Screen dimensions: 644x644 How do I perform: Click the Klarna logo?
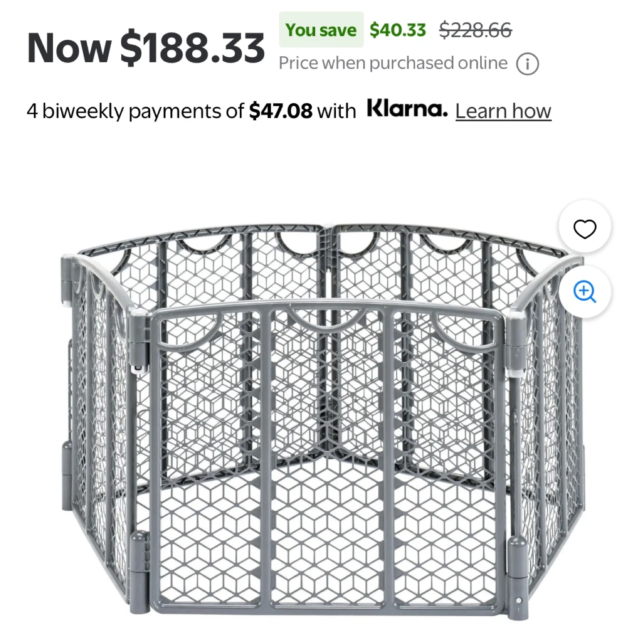407,109
